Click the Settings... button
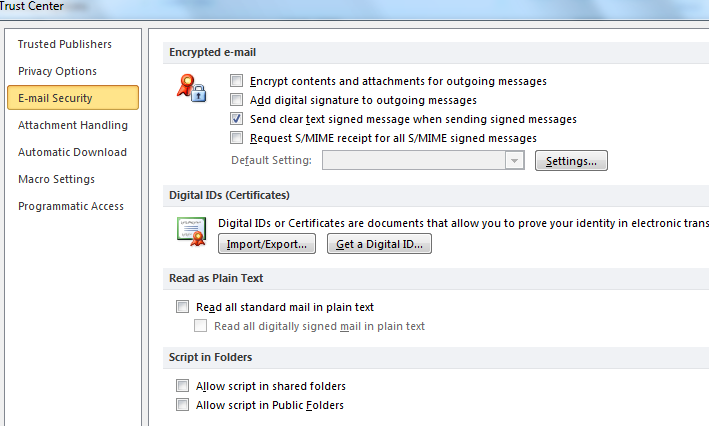The width and height of the screenshot is (709, 426). pos(571,161)
